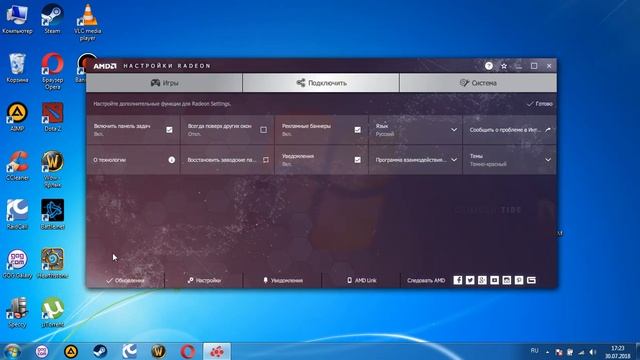The image size is (640, 360).
Task: Toggle the 'Уведомления' checkbox in the settings grid
Action: click(358, 160)
